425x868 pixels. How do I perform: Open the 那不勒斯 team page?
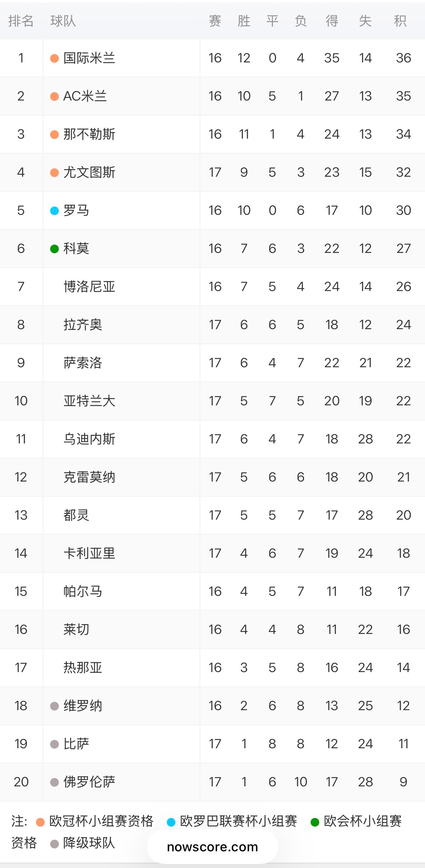click(x=89, y=134)
